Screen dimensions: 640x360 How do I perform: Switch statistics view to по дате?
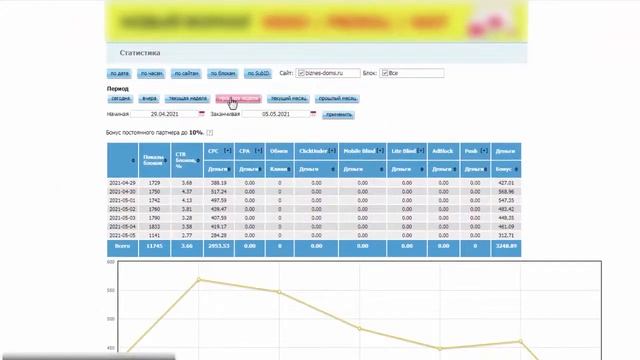coord(119,73)
